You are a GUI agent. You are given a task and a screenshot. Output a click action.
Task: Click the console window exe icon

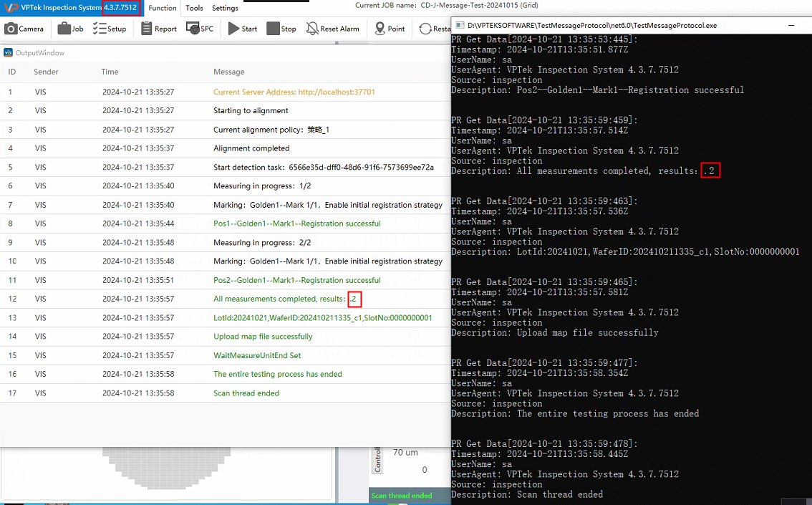pyautogui.click(x=459, y=25)
